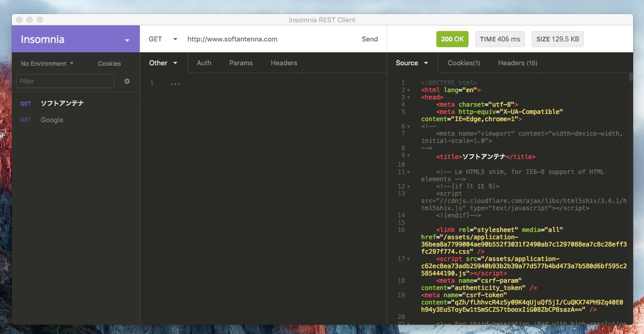Select the Google request in sidebar

click(x=52, y=120)
